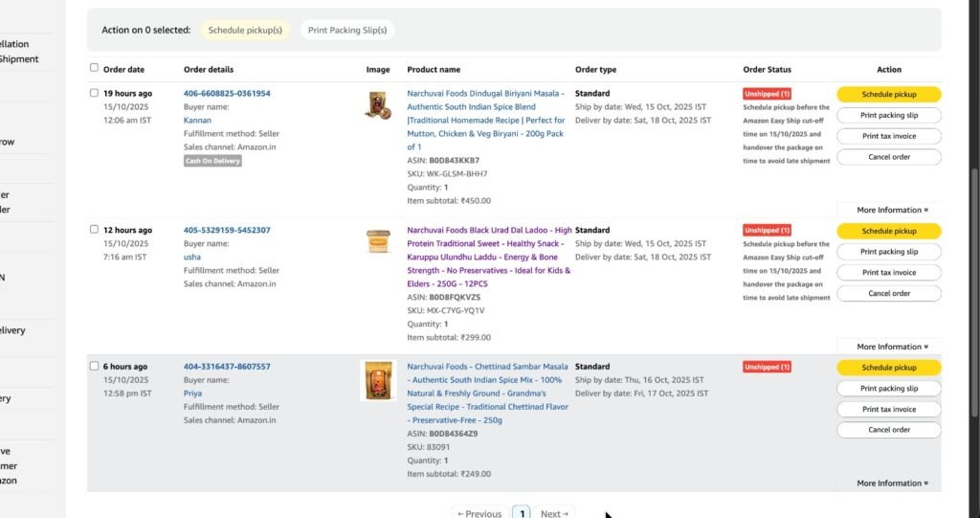
Task: Open Black Urad Dal Ladoo product link
Action: [x=489, y=258]
